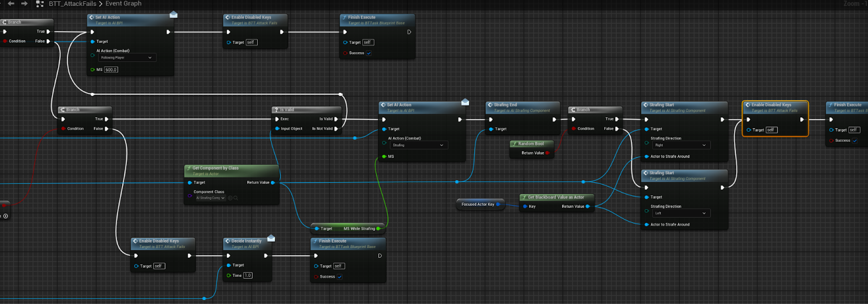Click the MS value field showing 600.0
The height and width of the screenshot is (304, 868).
coord(111,69)
